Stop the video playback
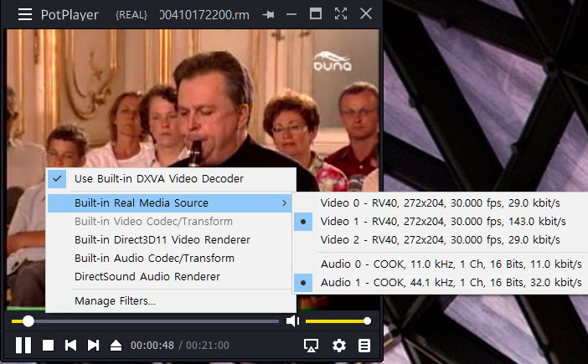The image size is (588, 364). coord(48,345)
